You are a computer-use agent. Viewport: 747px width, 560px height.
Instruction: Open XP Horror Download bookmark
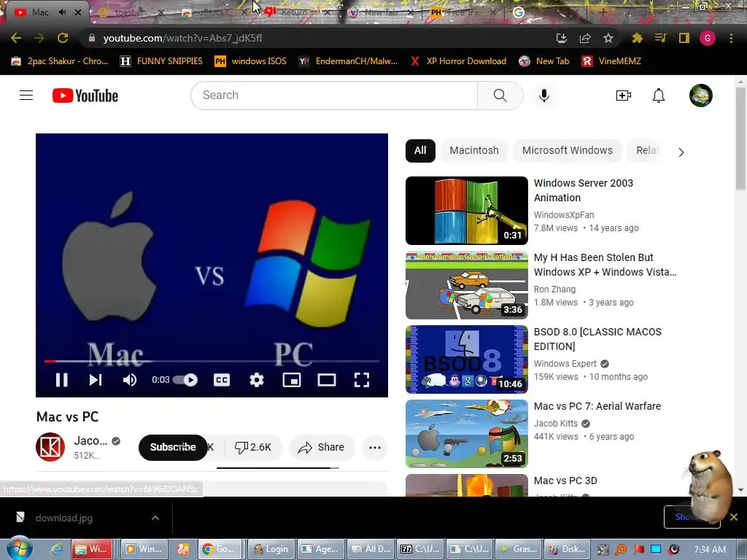458,61
